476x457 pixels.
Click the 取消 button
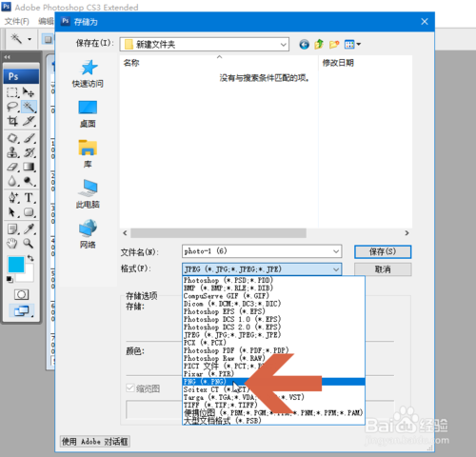(x=383, y=269)
